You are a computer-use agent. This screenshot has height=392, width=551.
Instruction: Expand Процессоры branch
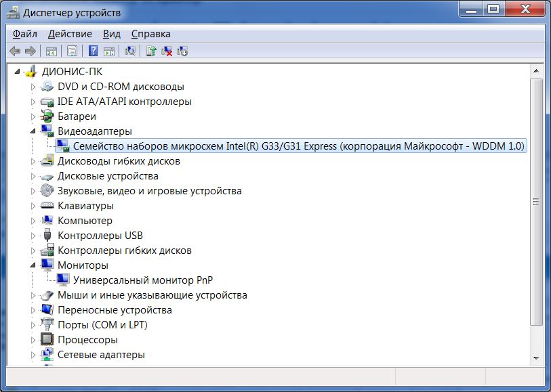click(33, 340)
